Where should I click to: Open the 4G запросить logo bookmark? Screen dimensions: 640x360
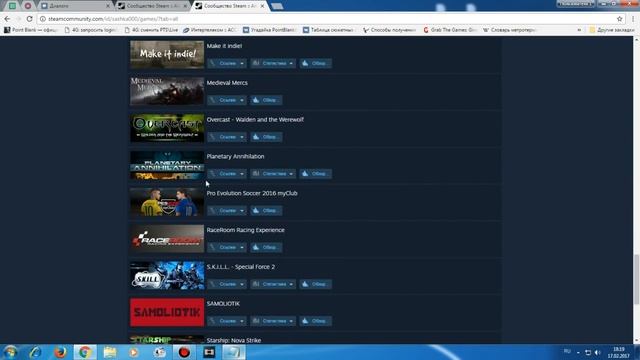pos(91,30)
